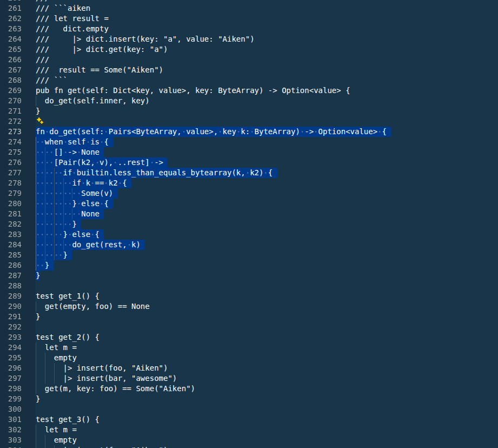Click 'test get_2()' definition
This screenshot has height=448, width=498.
[63, 337]
